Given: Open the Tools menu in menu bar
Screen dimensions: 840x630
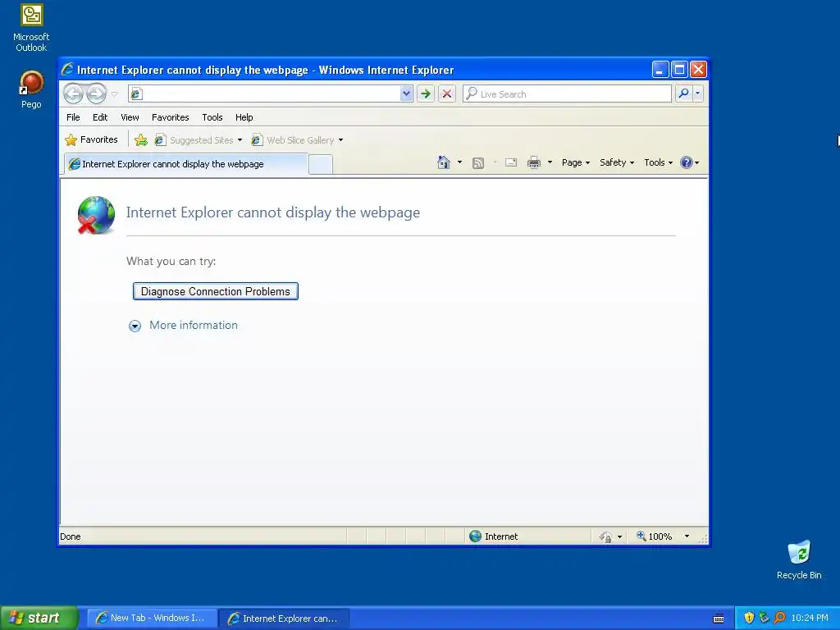Looking at the screenshot, I should coord(212,117).
